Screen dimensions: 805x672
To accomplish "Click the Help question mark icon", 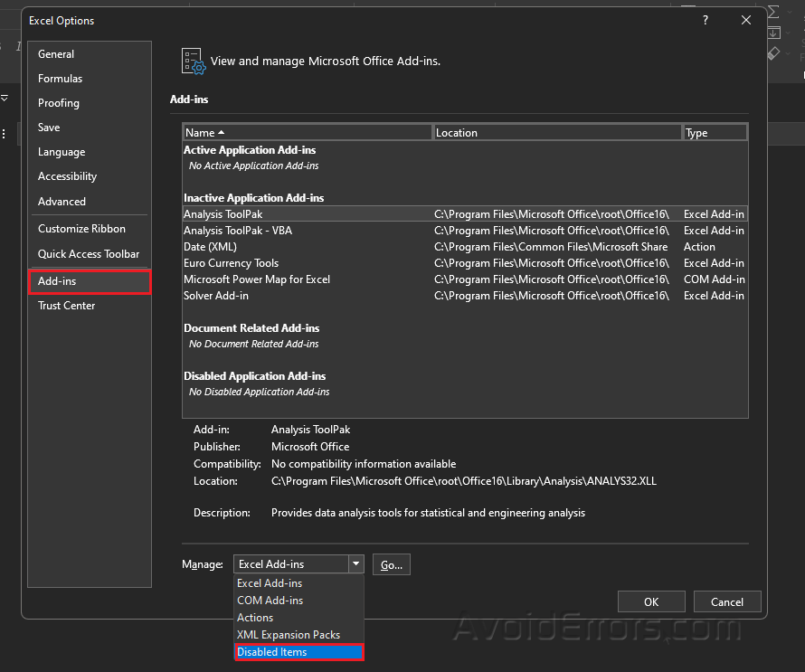I will tap(706, 20).
